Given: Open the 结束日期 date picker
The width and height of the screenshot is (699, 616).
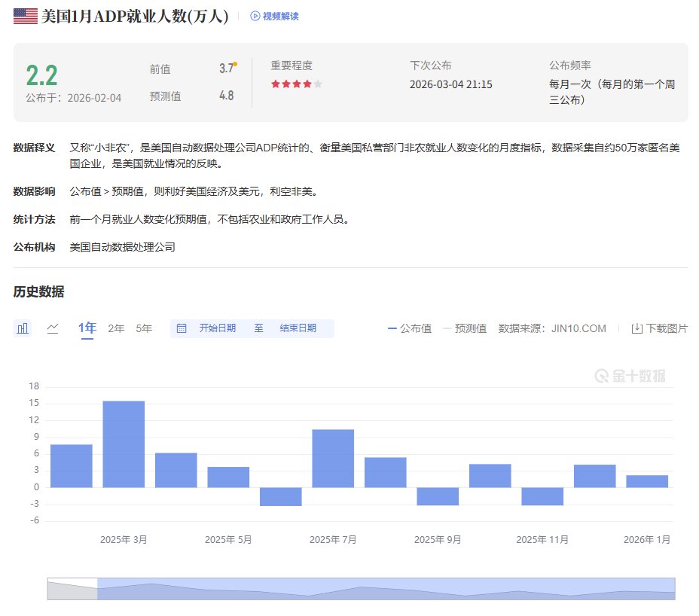Looking at the screenshot, I should coord(298,328).
